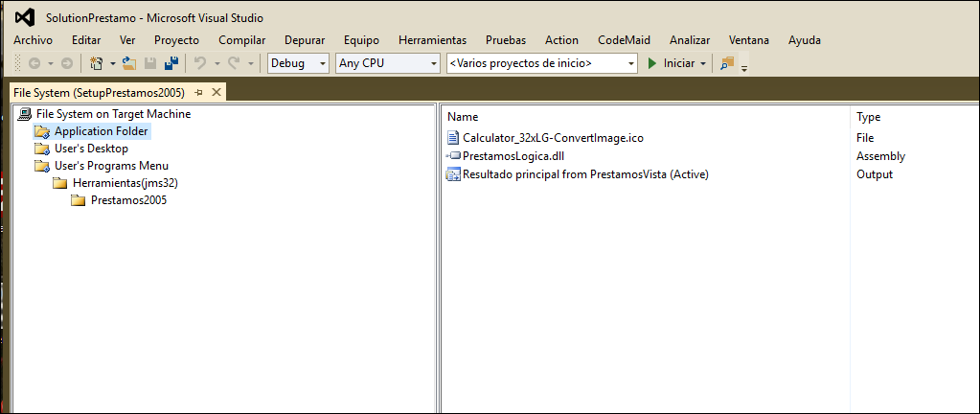The width and height of the screenshot is (980, 414).
Task: Click the Resultado principal output icon
Action: 453,174
